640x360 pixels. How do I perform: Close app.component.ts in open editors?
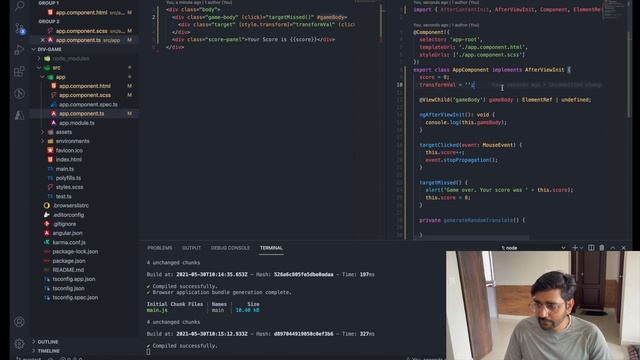point(42,40)
